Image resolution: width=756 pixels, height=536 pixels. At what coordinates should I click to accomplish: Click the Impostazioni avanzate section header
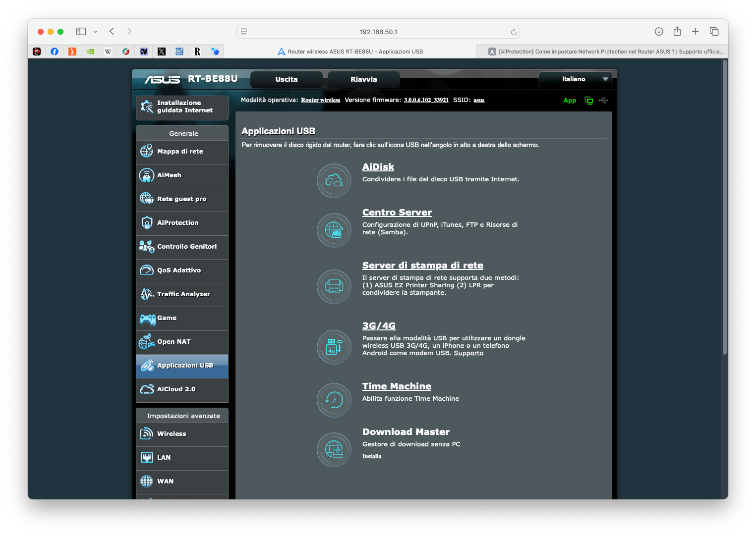point(182,416)
